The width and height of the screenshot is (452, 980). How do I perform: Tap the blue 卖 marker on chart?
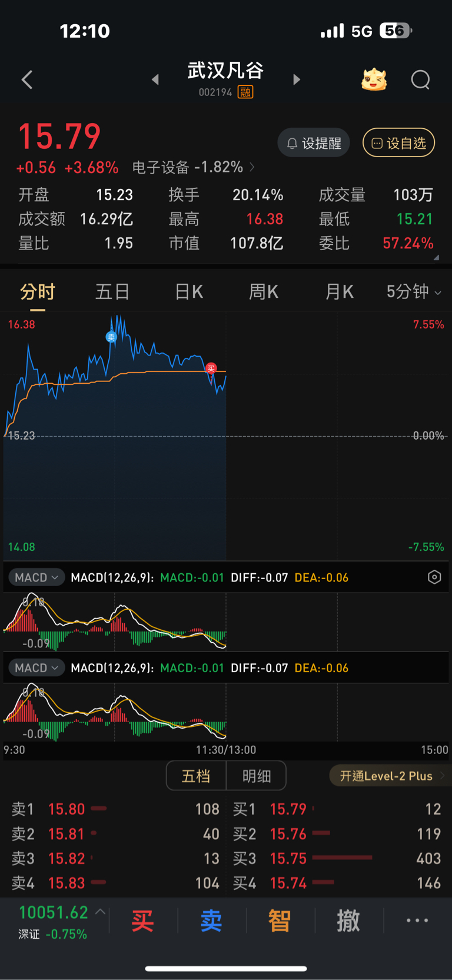[x=111, y=337]
